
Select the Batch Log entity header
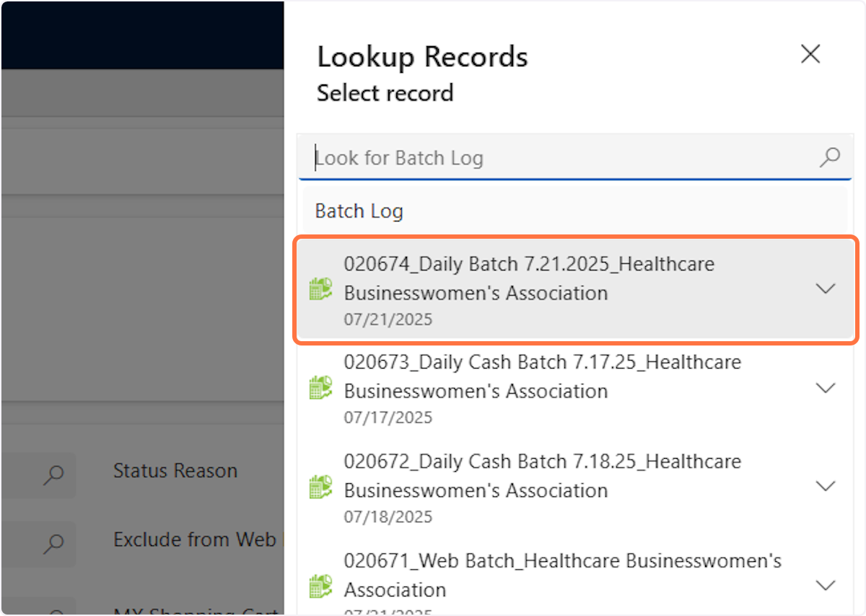click(x=359, y=211)
